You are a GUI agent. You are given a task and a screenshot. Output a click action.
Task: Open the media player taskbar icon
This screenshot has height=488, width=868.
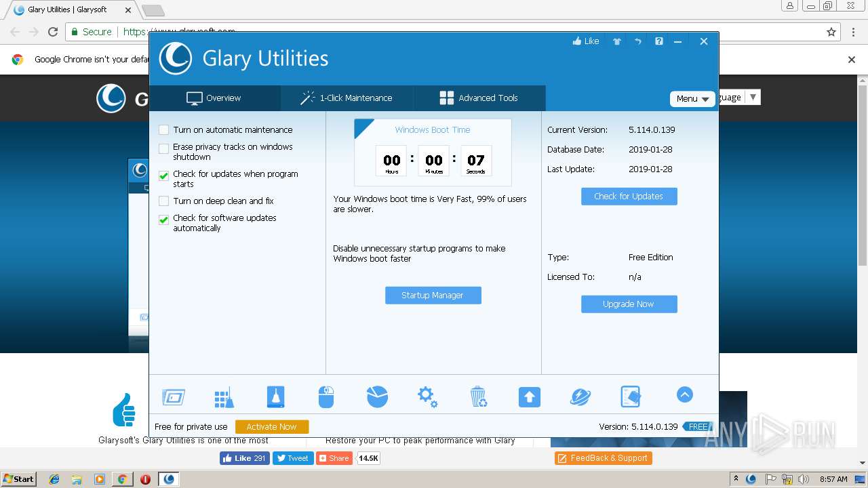click(x=100, y=479)
